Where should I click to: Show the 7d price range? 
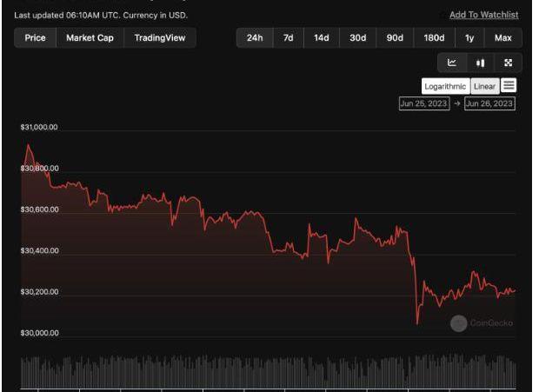(x=287, y=38)
